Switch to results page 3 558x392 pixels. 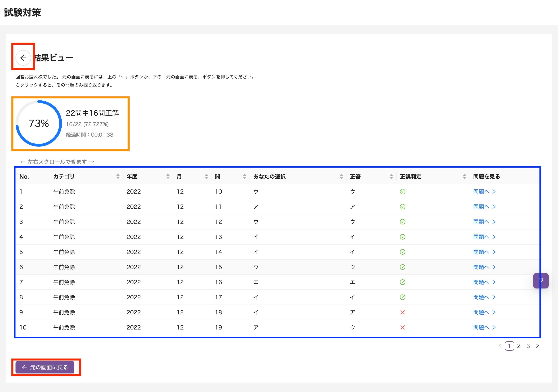tap(528, 346)
